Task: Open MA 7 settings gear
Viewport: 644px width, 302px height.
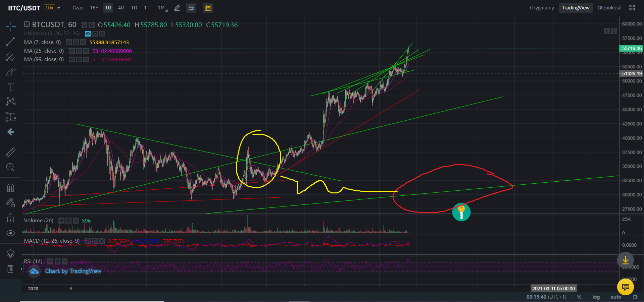Action: [76, 42]
